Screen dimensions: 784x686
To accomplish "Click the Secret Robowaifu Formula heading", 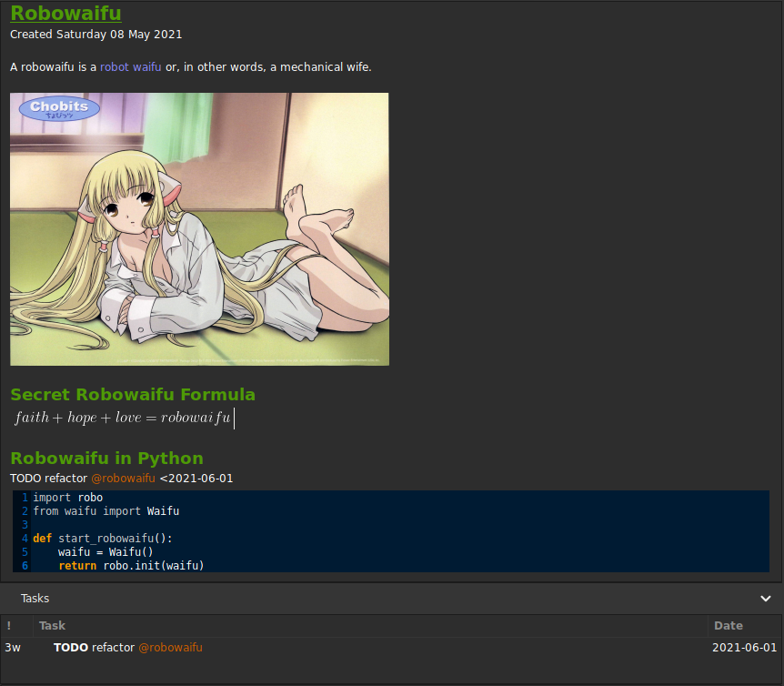I will point(133,395).
